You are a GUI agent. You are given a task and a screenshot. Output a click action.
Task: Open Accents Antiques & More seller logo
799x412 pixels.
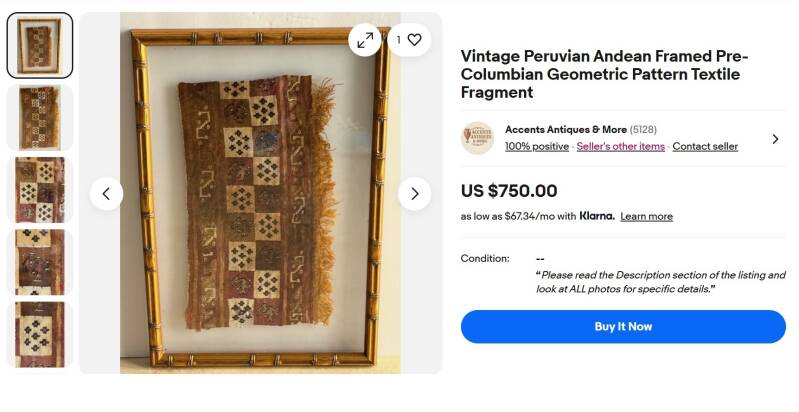click(x=477, y=138)
